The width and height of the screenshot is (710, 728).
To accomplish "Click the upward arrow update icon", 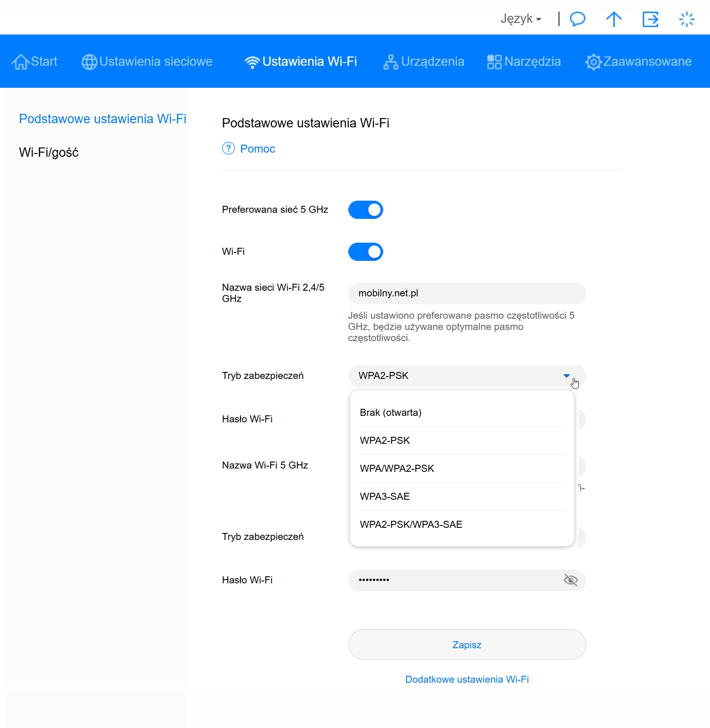I will coord(614,19).
